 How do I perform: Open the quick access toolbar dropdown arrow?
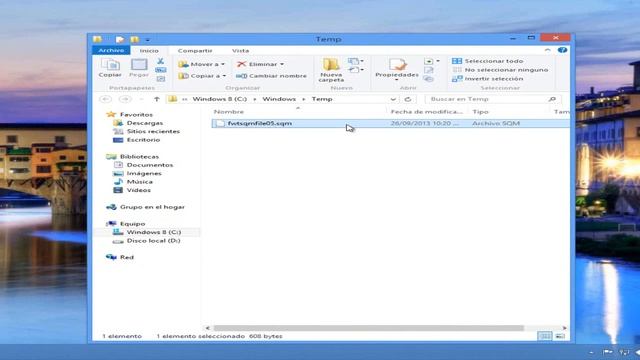pyautogui.click(x=148, y=40)
